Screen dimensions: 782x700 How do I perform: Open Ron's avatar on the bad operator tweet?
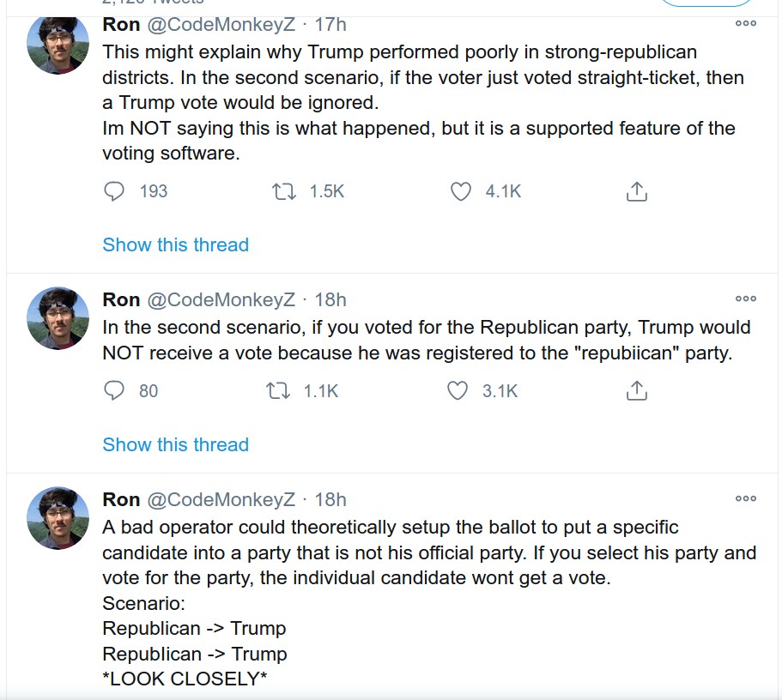tap(58, 518)
